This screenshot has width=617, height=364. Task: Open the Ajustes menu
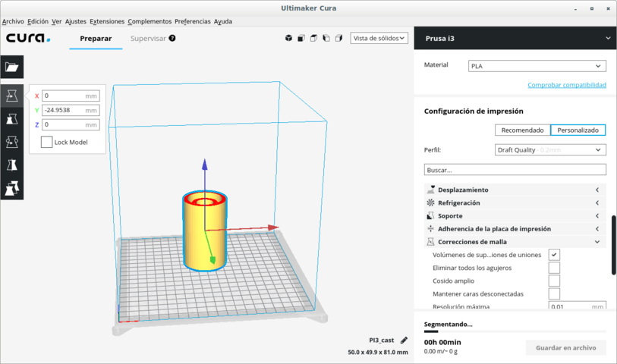[76, 21]
